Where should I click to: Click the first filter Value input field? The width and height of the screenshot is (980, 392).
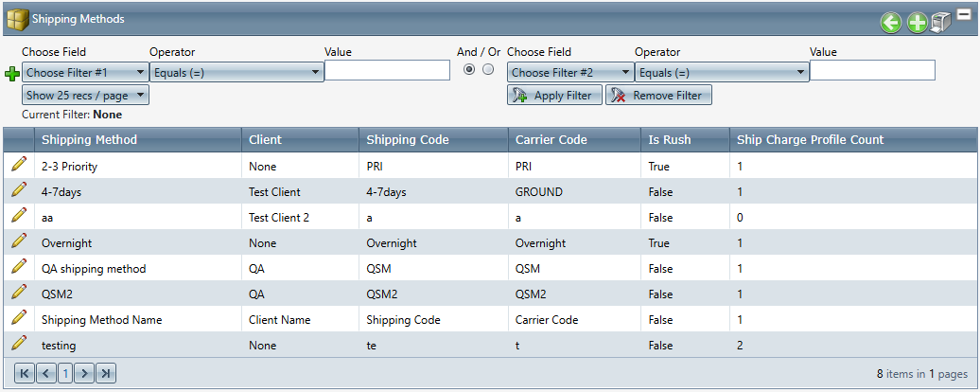(387, 71)
